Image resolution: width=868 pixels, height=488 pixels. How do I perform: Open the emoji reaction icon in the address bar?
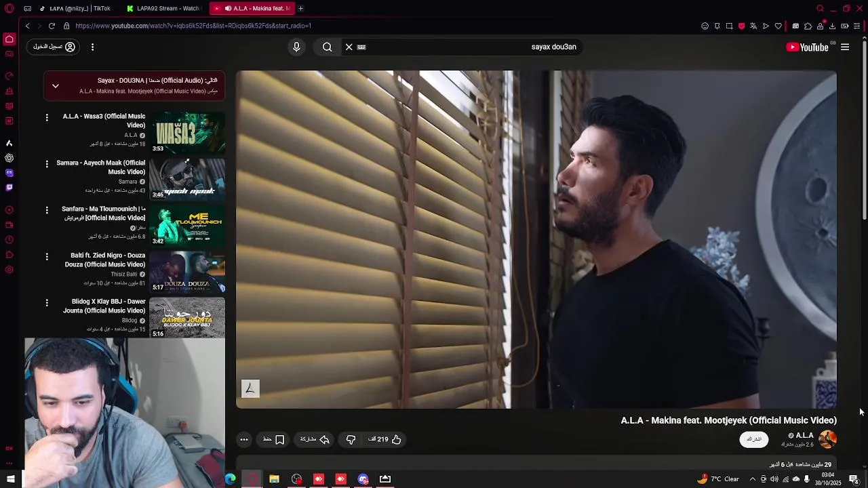click(705, 26)
